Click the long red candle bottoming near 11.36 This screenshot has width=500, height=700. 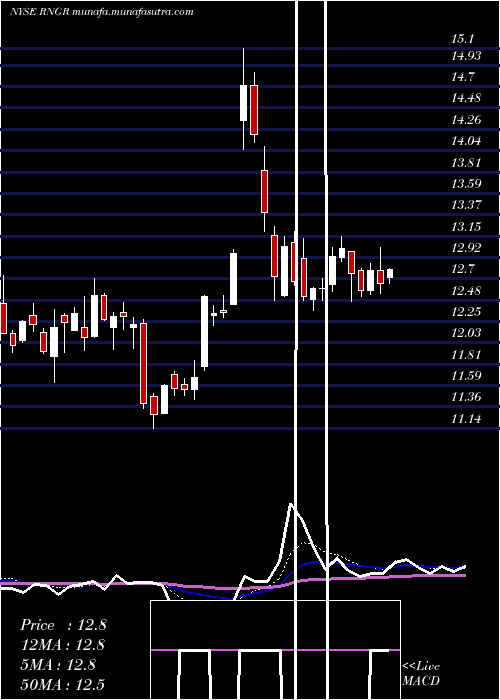coord(143,363)
